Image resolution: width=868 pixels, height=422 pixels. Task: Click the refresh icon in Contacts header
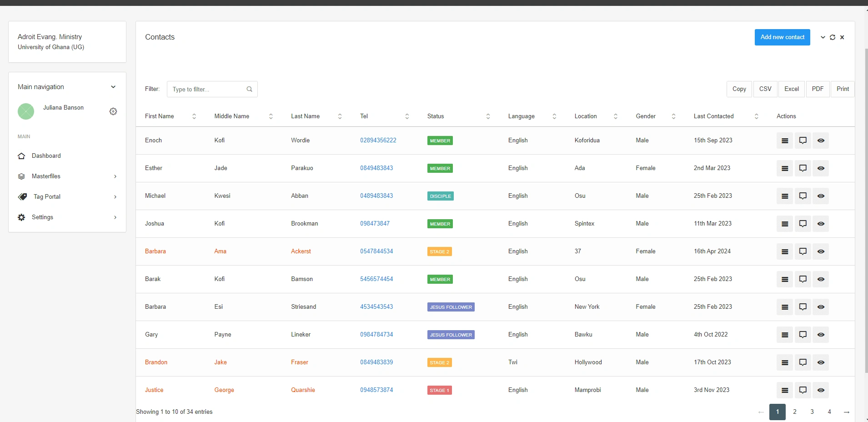pos(833,37)
